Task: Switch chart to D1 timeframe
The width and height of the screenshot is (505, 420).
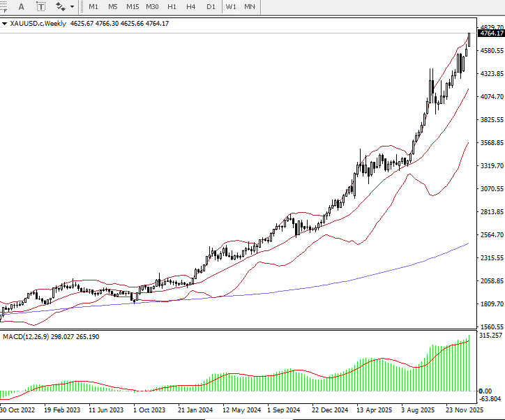Action: pyautogui.click(x=211, y=7)
